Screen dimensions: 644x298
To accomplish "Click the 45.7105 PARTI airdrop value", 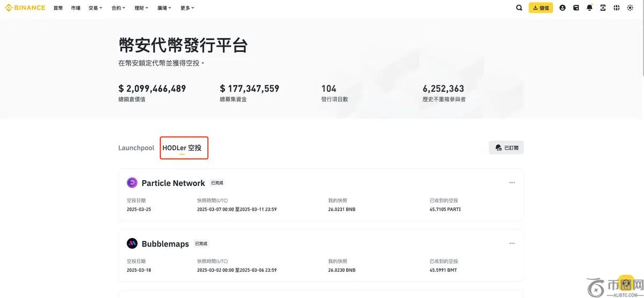I will point(445,210).
